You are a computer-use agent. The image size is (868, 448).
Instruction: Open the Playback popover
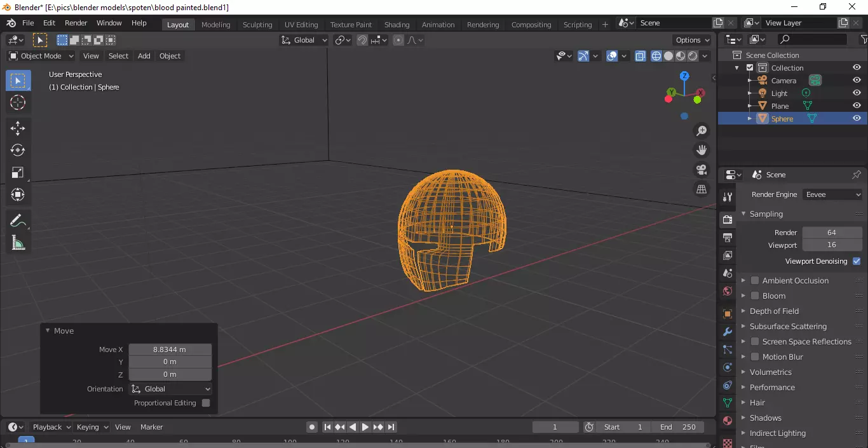(x=52, y=427)
